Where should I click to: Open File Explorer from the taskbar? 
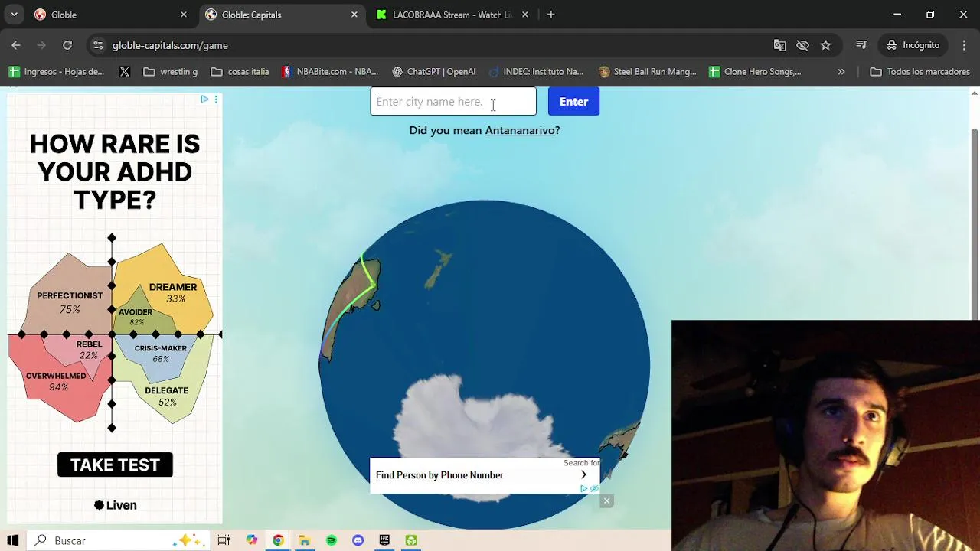point(304,540)
